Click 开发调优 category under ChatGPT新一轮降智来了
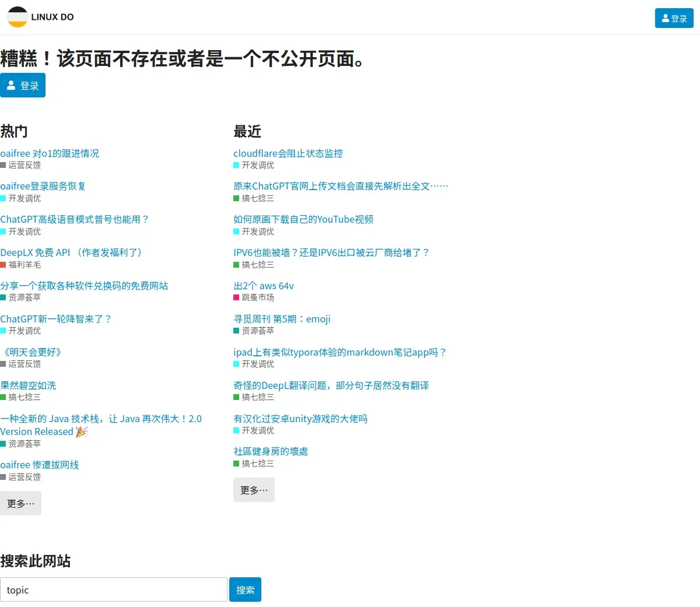Image resolution: width=700 pixels, height=607 pixels. point(20,331)
